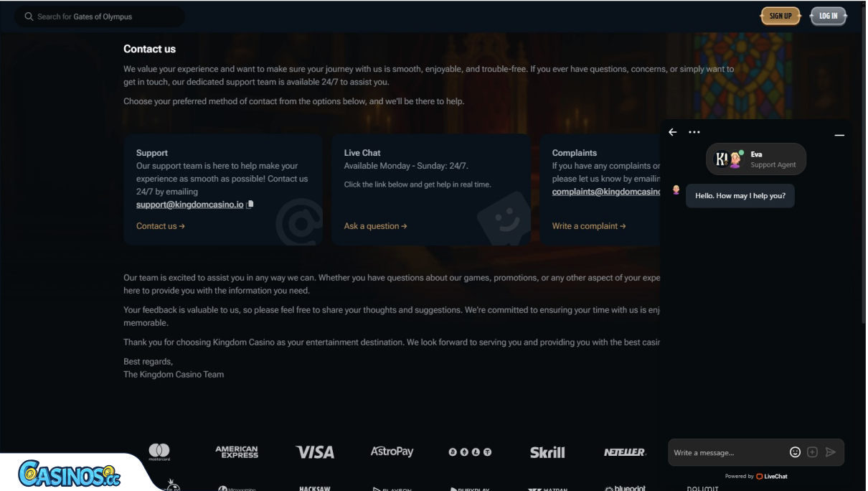
Task: Click the magnifier search icon
Action: tap(29, 17)
